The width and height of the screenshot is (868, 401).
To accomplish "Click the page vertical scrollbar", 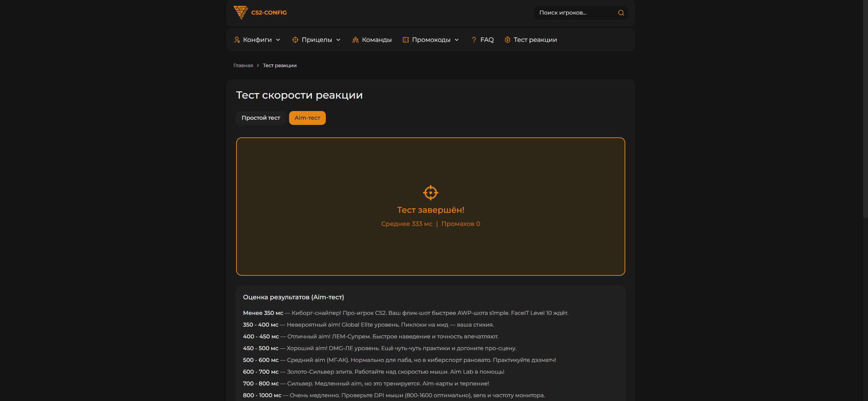I will click(865, 109).
